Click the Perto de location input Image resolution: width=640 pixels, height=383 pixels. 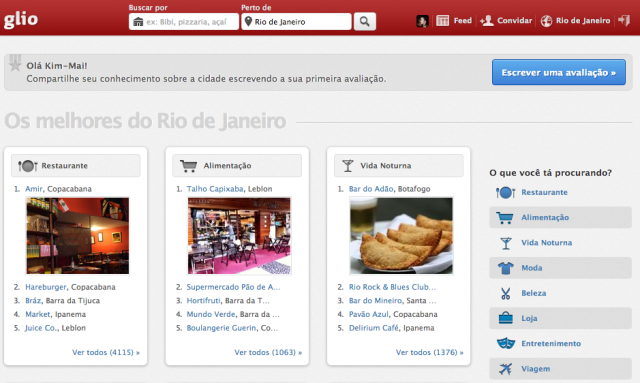tap(296, 22)
